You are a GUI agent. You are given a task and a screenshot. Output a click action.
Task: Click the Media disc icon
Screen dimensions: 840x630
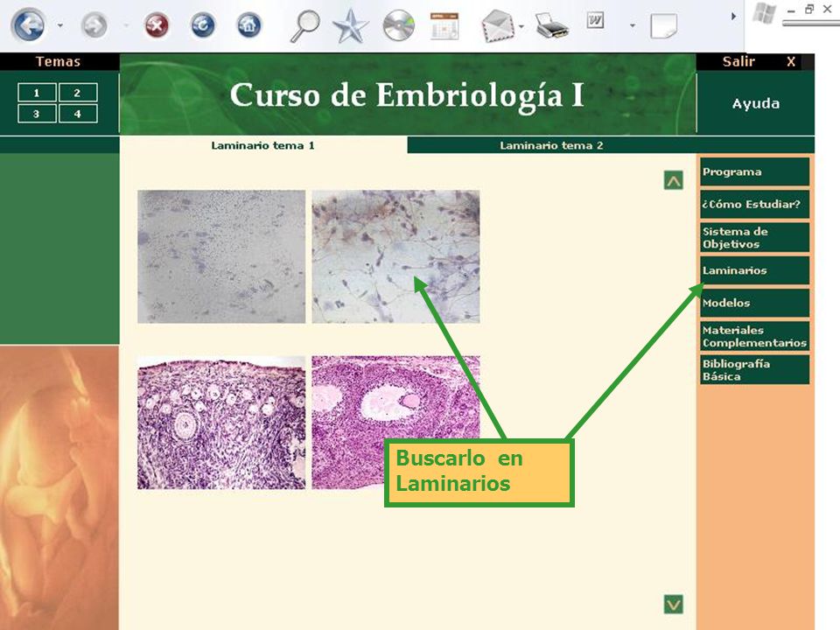[x=399, y=25]
